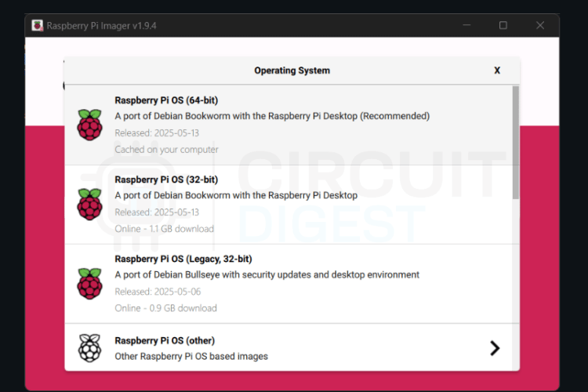Click the 'Cached on your computer' status text
The width and height of the screenshot is (588, 392).
[x=166, y=150]
